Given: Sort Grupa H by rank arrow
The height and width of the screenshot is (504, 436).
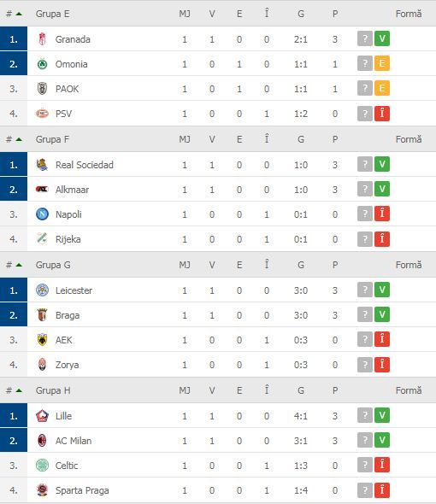Looking at the screenshot, I should tap(19, 390).
